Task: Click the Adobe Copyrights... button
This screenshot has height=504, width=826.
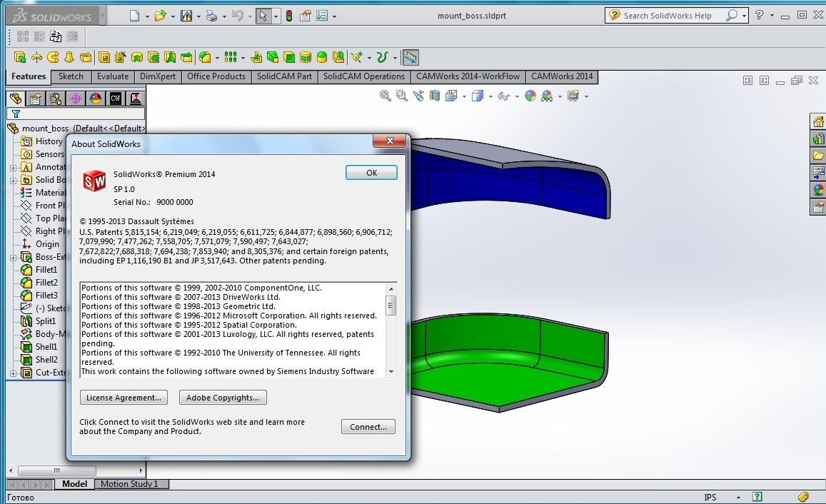Action: tap(223, 398)
